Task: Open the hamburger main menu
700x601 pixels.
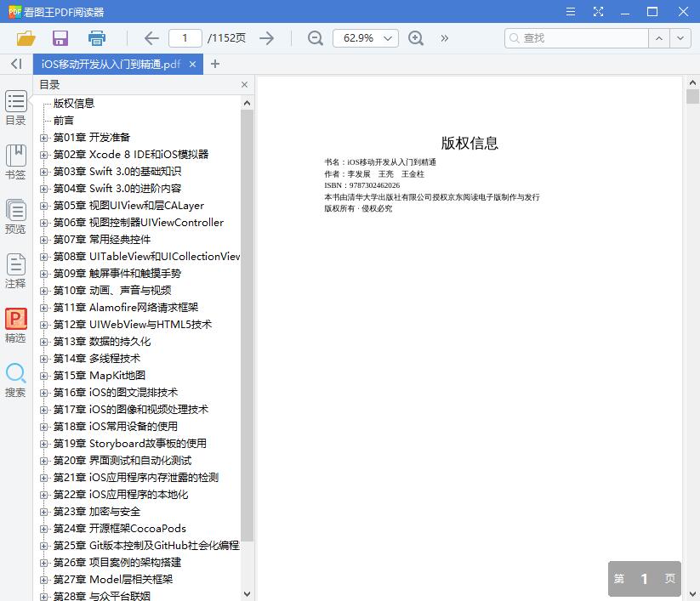Action: pyautogui.click(x=570, y=12)
